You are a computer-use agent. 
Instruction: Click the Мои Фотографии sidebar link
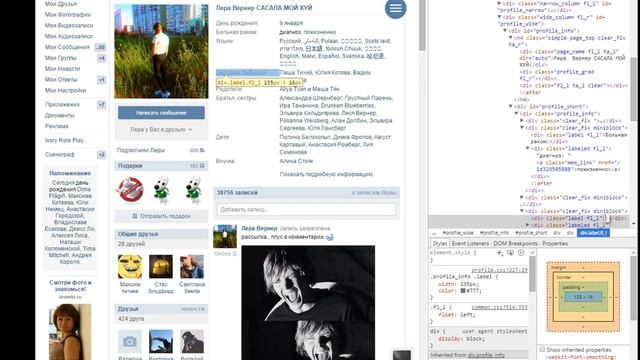pyautogui.click(x=68, y=15)
